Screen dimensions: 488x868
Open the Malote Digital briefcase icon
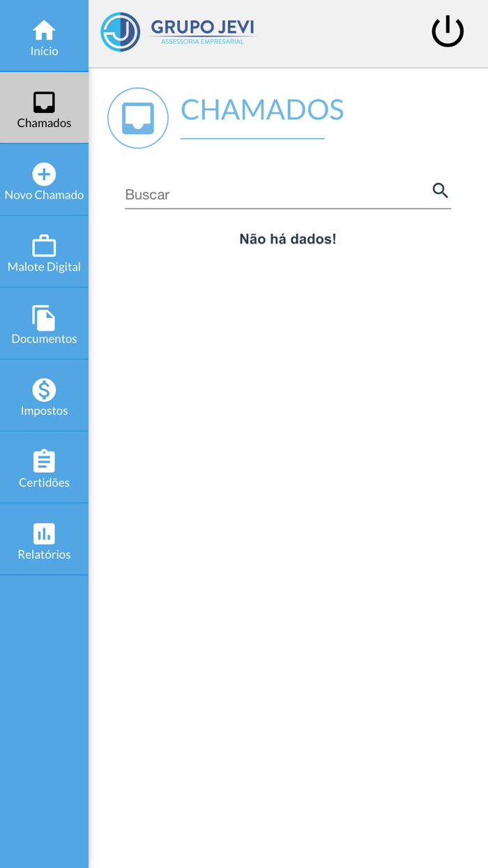[x=44, y=246]
